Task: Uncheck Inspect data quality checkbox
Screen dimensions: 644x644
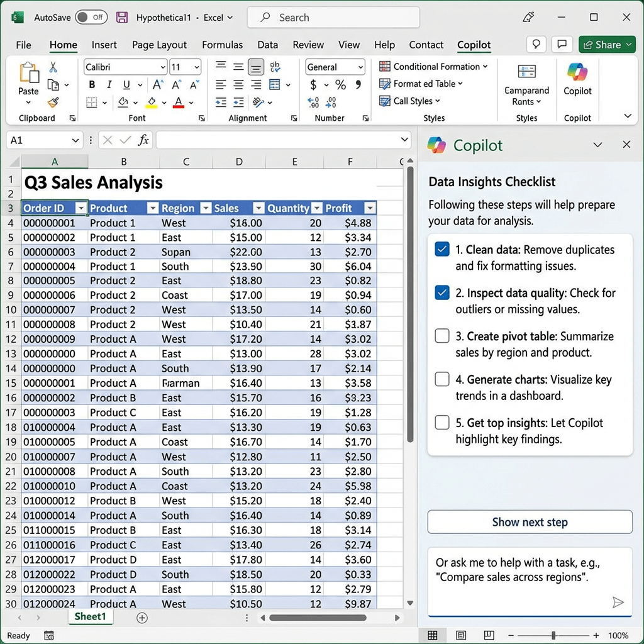Action: pyautogui.click(x=442, y=292)
